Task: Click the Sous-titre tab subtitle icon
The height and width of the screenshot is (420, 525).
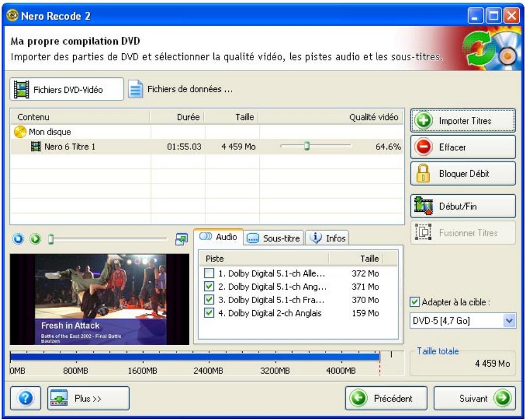Action: coord(253,238)
